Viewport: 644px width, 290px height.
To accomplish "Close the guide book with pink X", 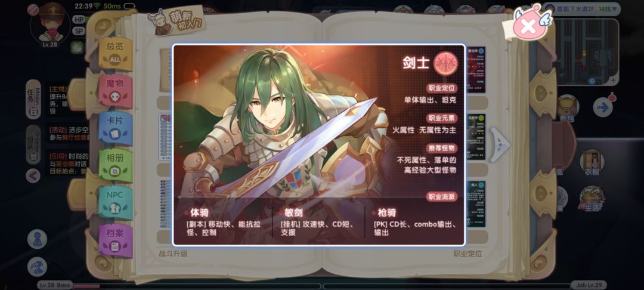I will (527, 27).
